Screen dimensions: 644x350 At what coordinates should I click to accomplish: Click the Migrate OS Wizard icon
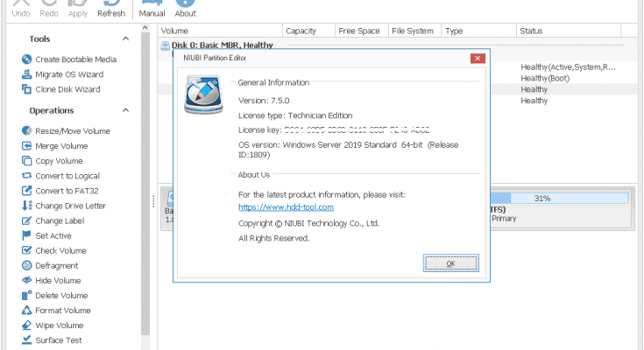click(26, 74)
